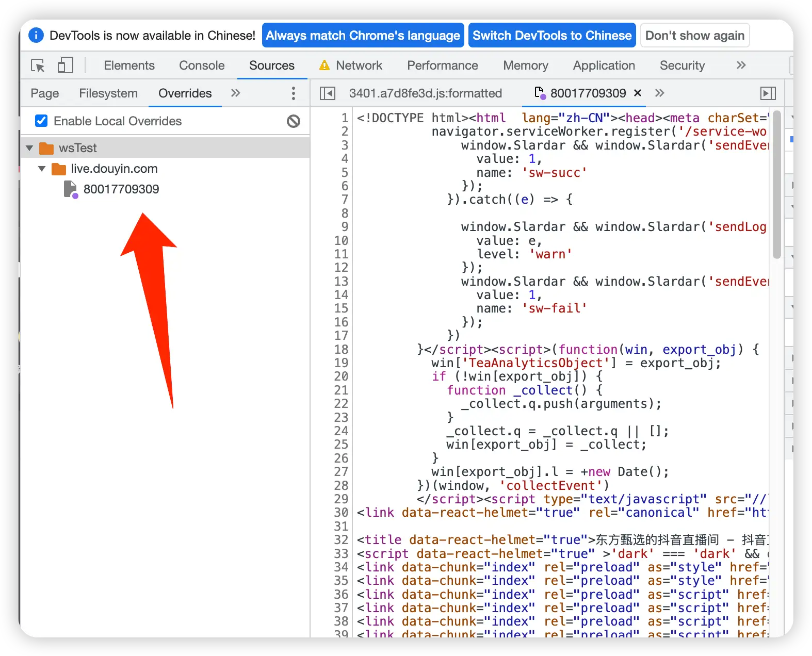Collapse the wsTest folder
This screenshot has height=656, width=812.
point(29,149)
